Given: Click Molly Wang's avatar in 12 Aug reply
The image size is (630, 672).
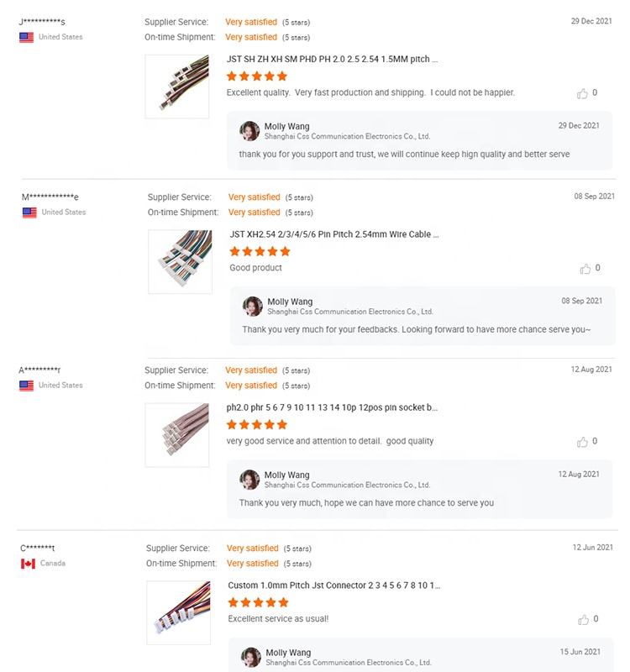Looking at the screenshot, I should [249, 480].
